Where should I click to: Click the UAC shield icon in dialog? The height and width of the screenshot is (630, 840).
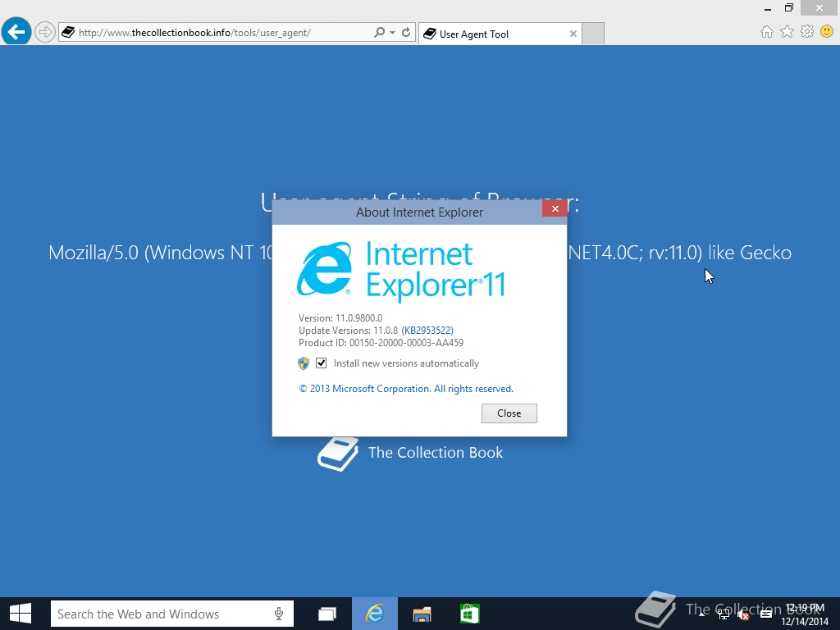[304, 363]
